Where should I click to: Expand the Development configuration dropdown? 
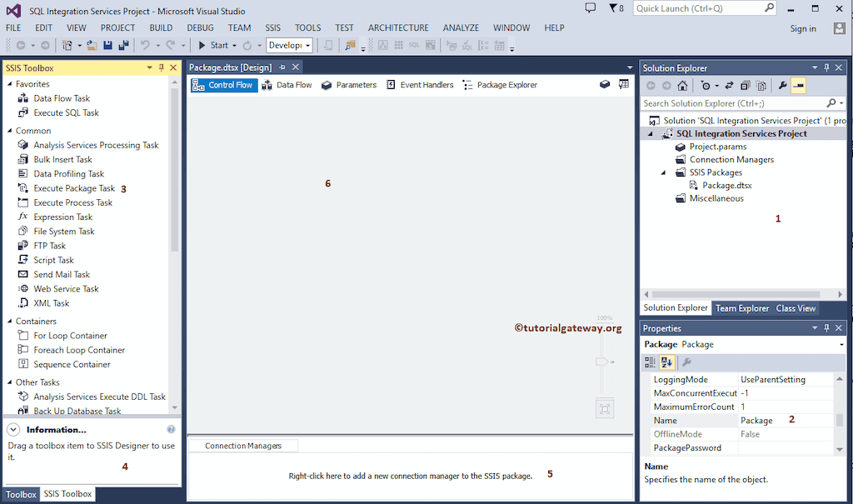(x=307, y=45)
